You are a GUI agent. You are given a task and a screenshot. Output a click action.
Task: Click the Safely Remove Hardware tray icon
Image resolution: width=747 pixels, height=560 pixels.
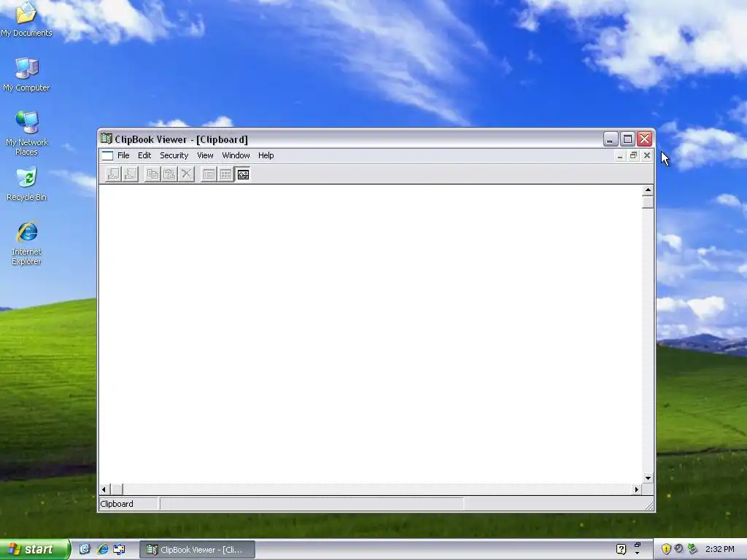692,550
